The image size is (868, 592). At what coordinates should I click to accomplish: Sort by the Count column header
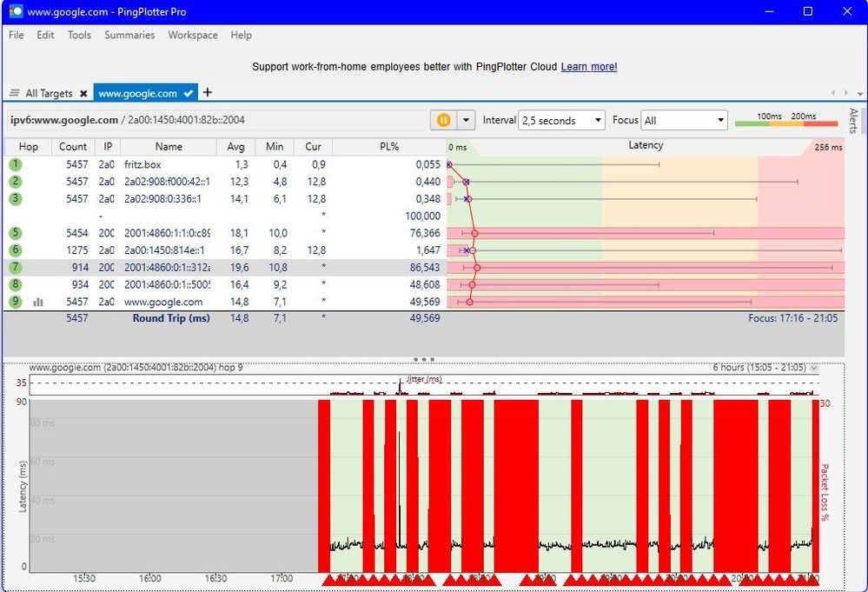coord(73,147)
